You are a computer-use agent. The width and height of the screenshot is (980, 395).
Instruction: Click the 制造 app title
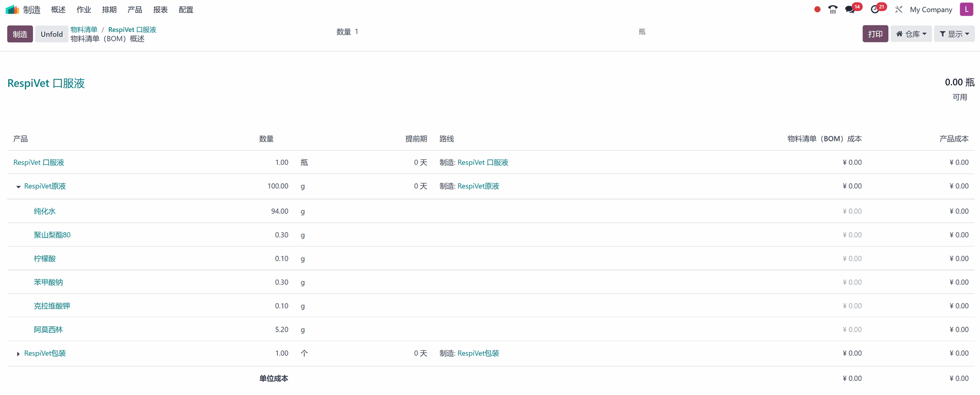coord(32,10)
